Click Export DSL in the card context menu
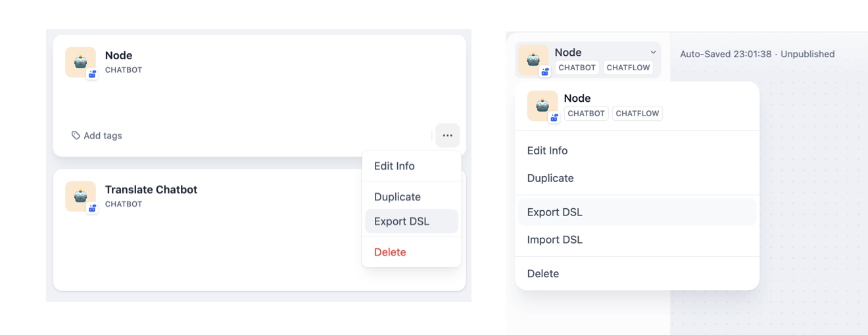Viewport: 868px width, 335px height. tap(402, 221)
